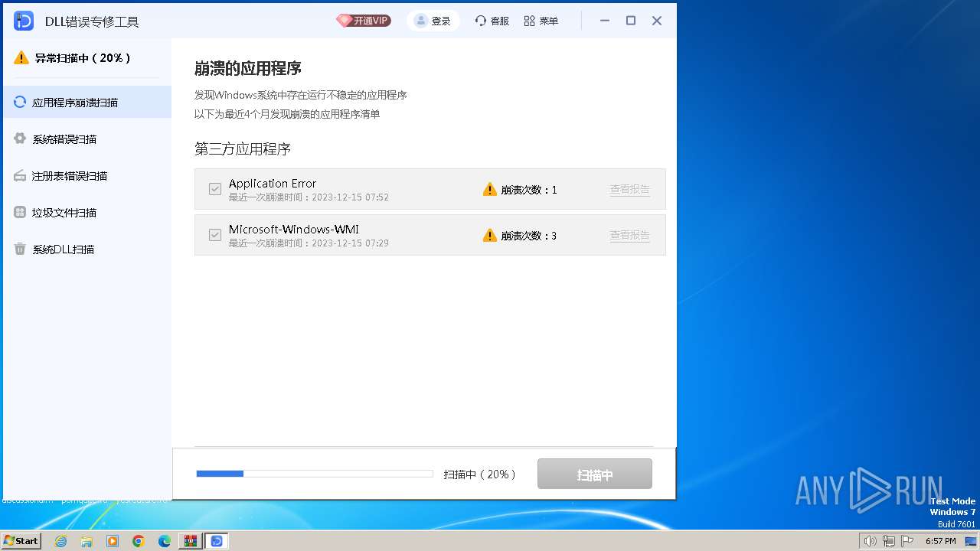This screenshot has width=980, height=551.
Task: Open the 菜单 menu
Action: 541,21
